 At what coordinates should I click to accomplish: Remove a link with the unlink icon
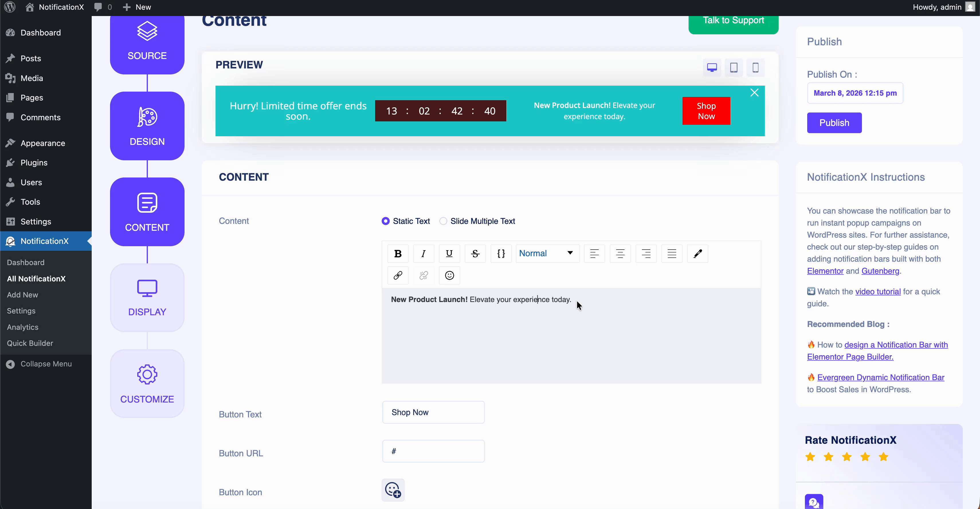click(424, 275)
